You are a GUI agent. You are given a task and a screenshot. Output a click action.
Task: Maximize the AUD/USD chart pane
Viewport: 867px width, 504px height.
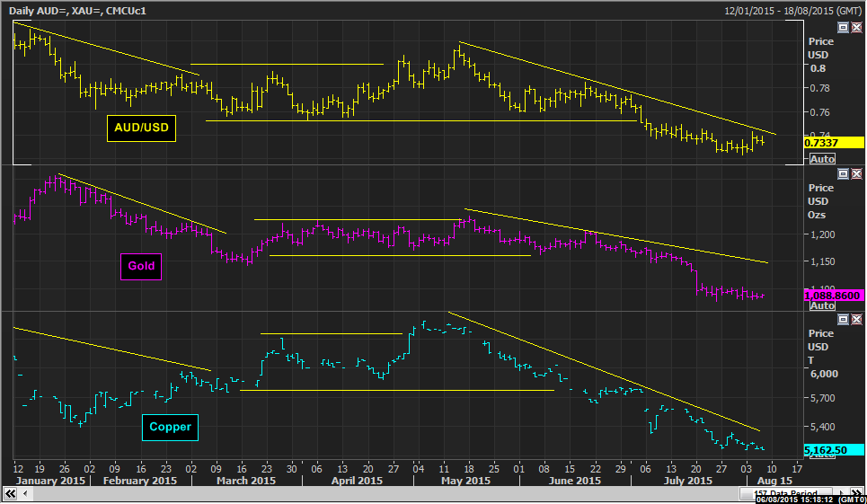click(842, 28)
